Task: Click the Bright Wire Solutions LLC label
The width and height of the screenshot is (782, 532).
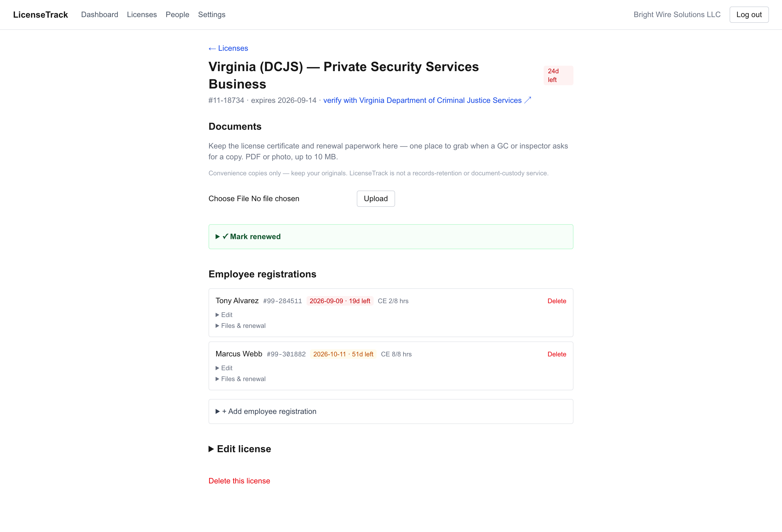Action: (677, 14)
